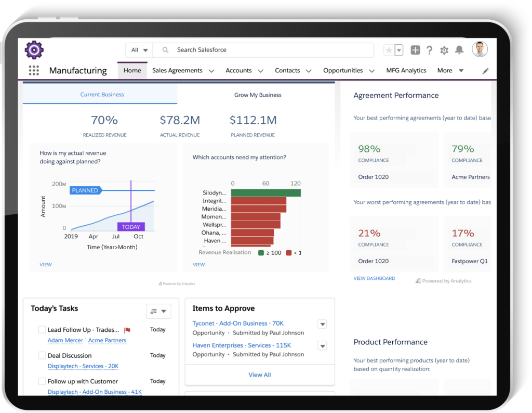Open the MFG Analytics tab
Image resolution: width=532 pixels, height=413 pixels.
(x=406, y=70)
